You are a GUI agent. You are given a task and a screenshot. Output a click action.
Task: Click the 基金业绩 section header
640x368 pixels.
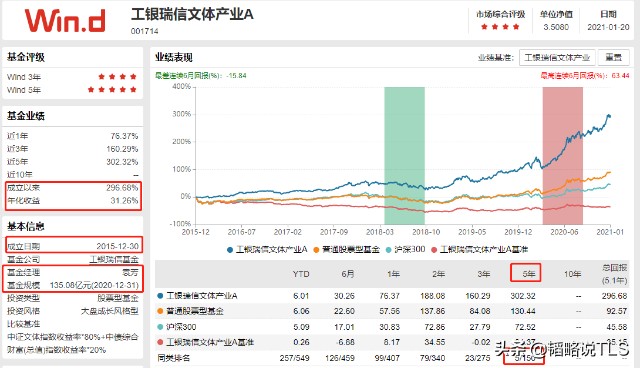point(26,116)
